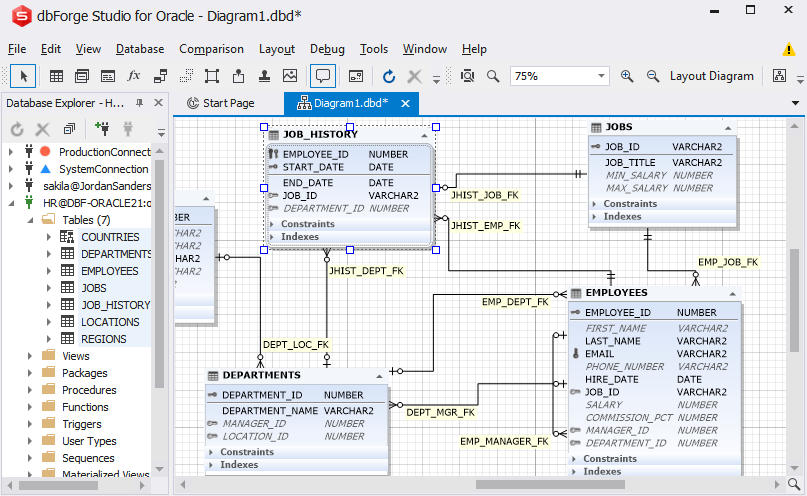
Task: Select the dotted virtual relation tool
Action: (186, 77)
